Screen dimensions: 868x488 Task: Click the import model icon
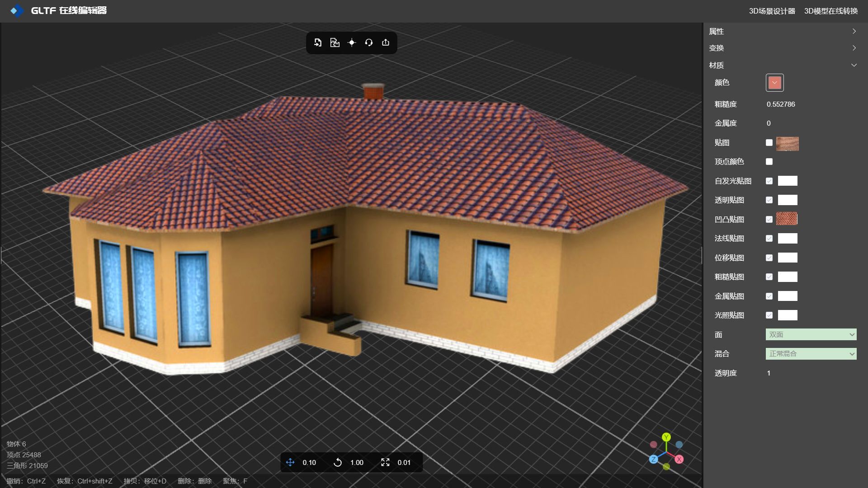(x=317, y=42)
